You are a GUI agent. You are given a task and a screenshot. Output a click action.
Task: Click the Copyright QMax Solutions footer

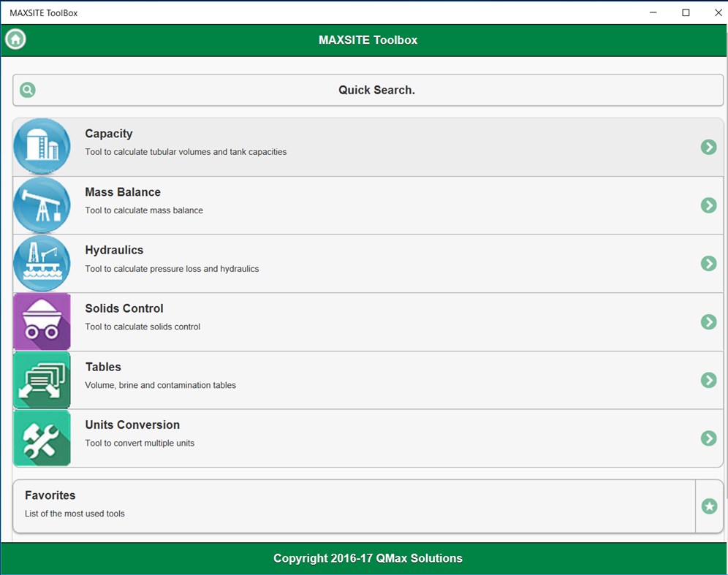pos(367,558)
